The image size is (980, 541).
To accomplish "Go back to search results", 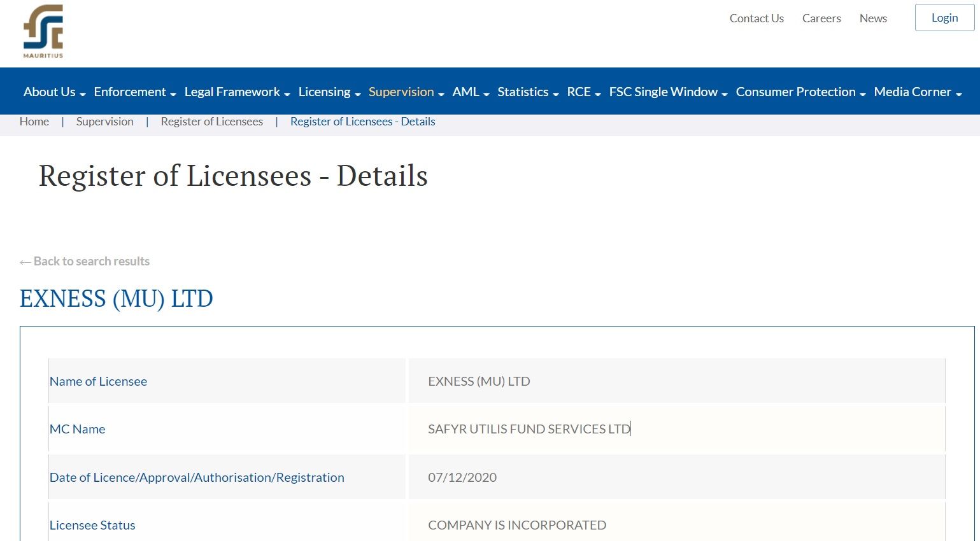I will point(85,261).
